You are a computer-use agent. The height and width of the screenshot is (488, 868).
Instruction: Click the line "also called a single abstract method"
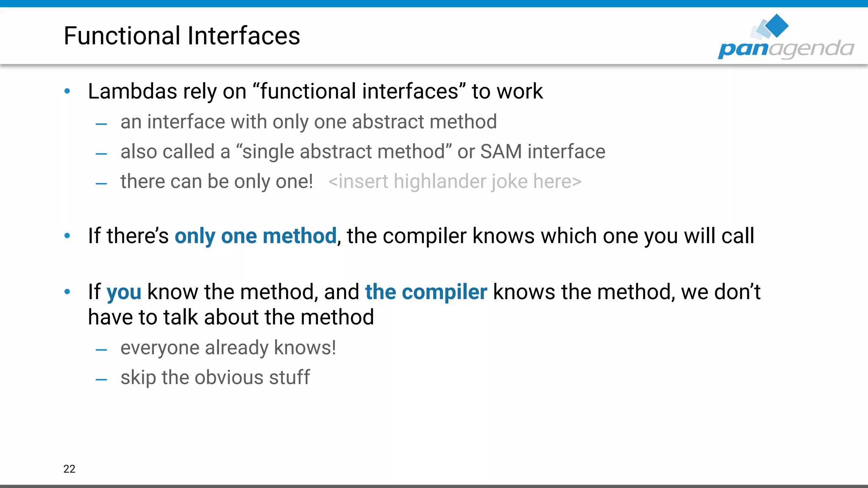[x=363, y=152]
